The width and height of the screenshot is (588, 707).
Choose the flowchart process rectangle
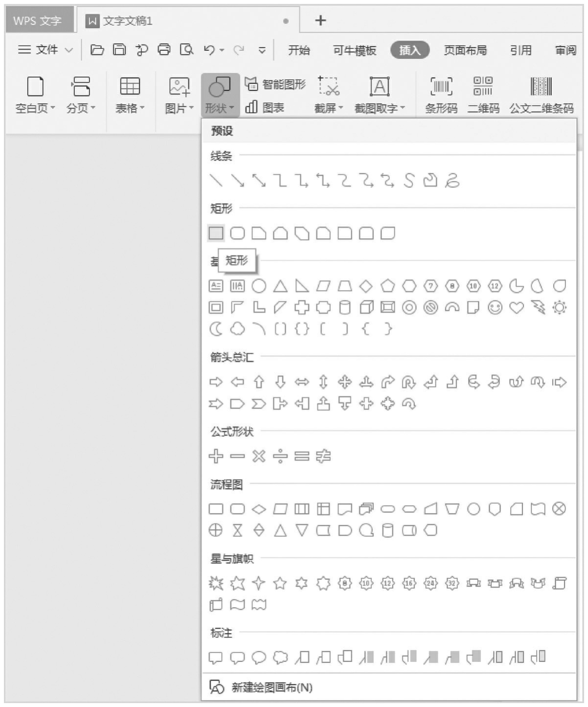216,509
